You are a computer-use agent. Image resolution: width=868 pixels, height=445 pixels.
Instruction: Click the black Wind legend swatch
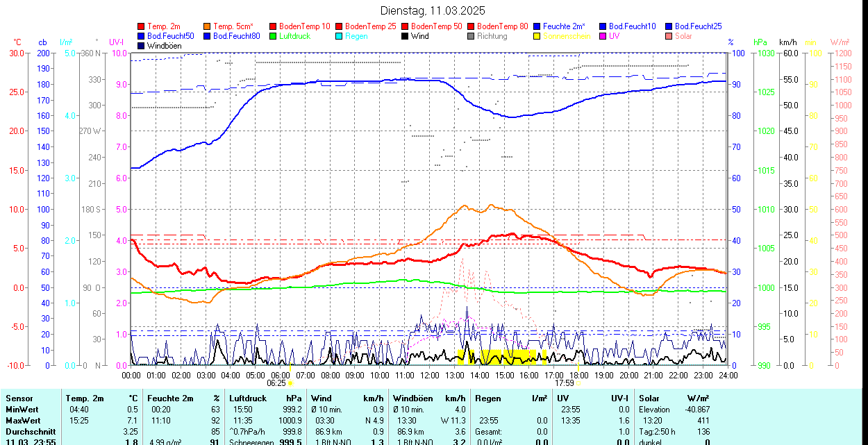point(405,35)
